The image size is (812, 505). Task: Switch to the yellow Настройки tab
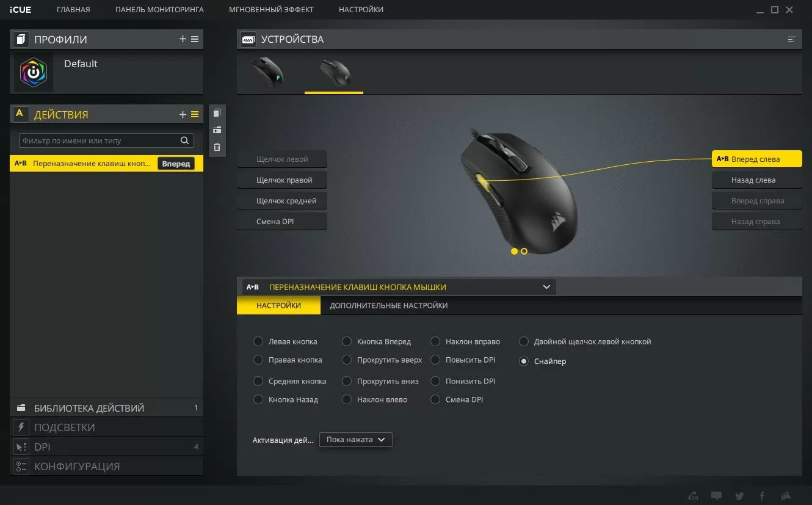click(278, 305)
